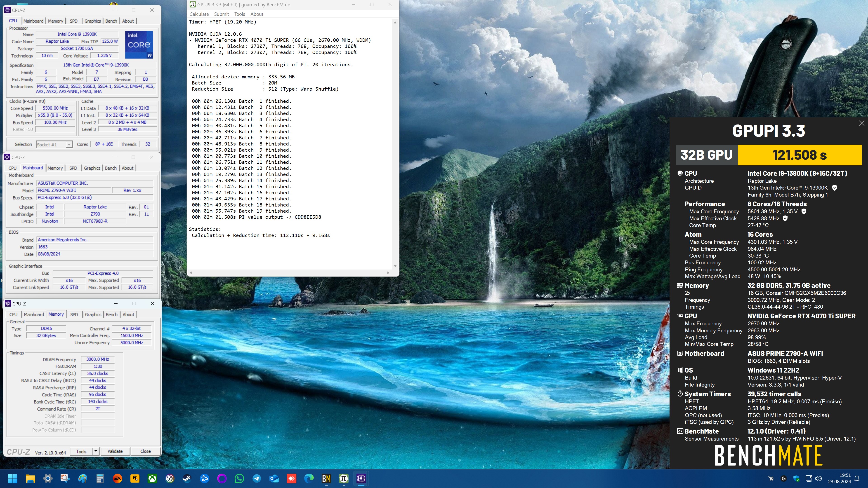The height and width of the screenshot is (488, 868).
Task: Open the Windows Start menu
Action: pos(13,479)
